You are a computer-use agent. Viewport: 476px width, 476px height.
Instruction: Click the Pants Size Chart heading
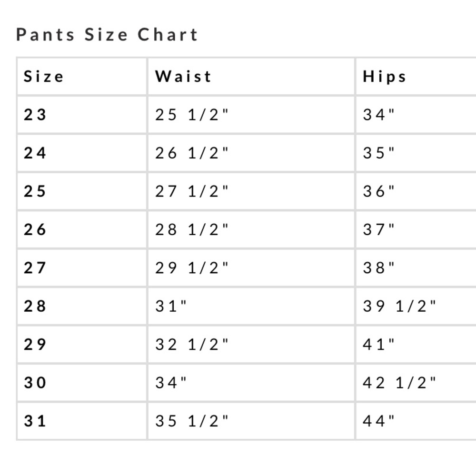[107, 34]
